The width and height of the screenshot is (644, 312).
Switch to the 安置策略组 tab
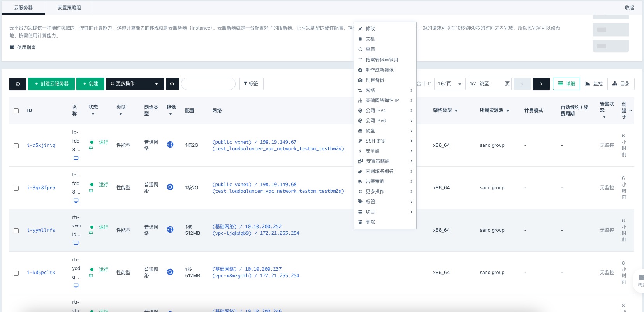[69, 8]
